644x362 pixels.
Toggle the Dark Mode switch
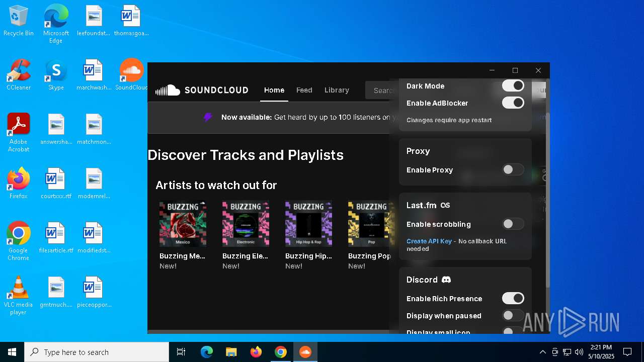tap(513, 86)
